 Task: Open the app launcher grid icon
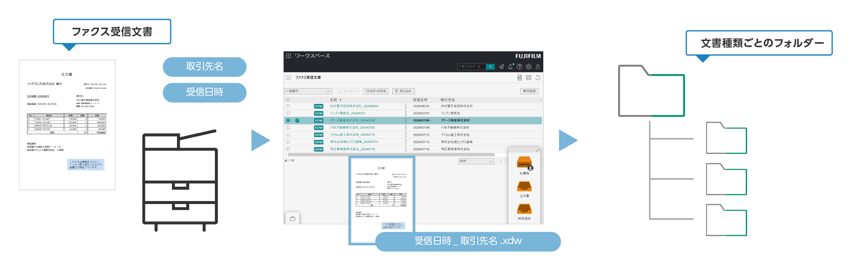(288, 56)
